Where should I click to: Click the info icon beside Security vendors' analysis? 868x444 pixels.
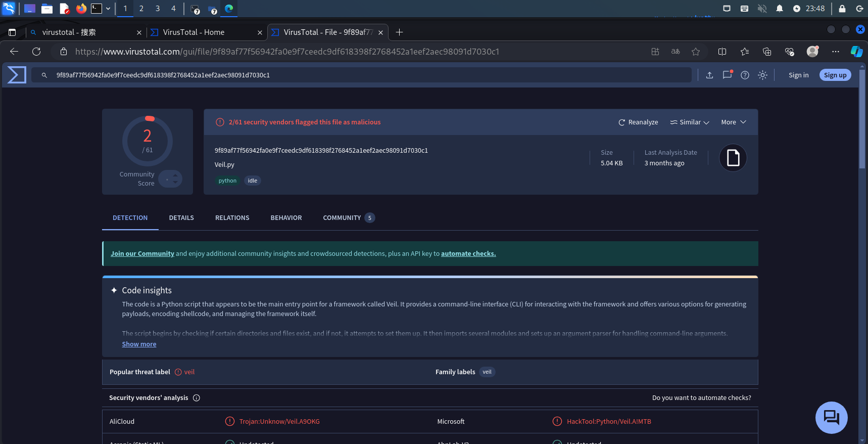(197, 398)
